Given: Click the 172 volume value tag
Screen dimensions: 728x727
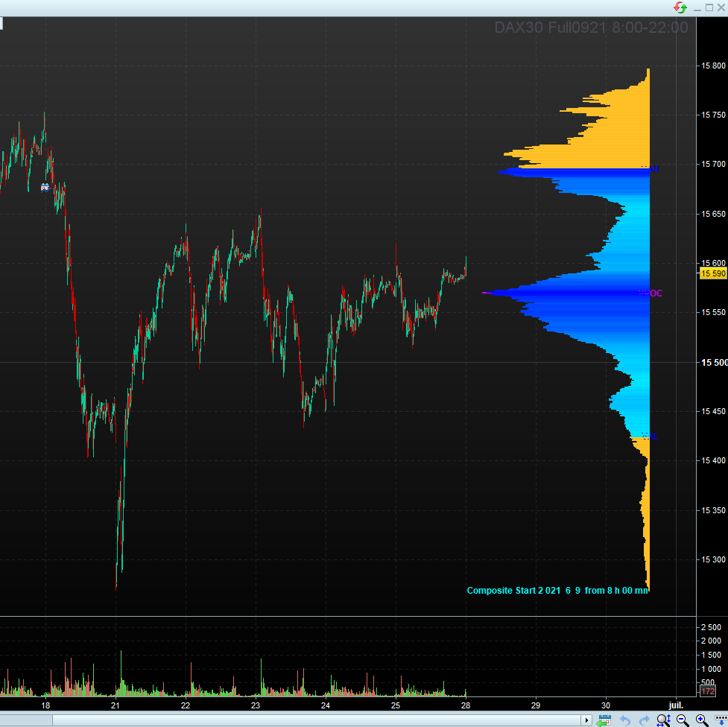Looking at the screenshot, I should click(x=708, y=691).
